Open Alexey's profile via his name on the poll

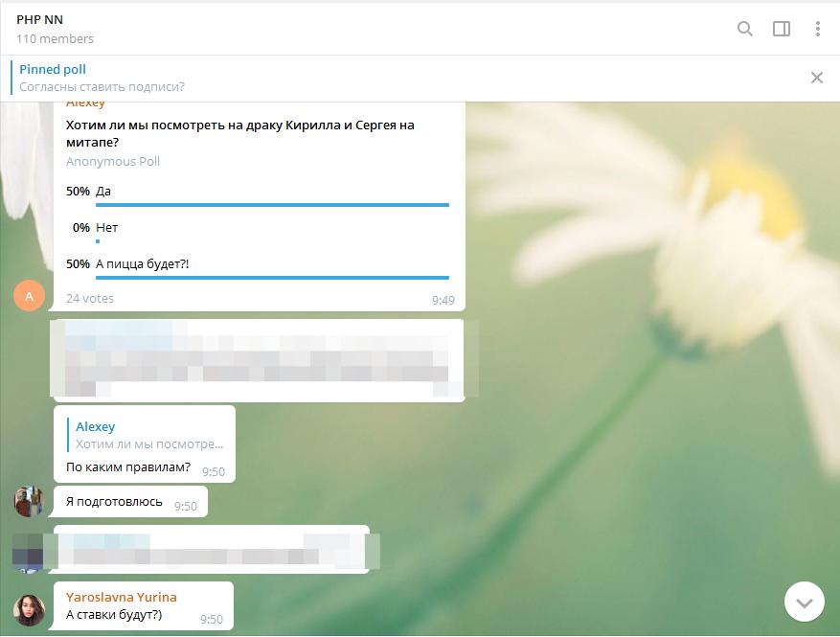85,102
